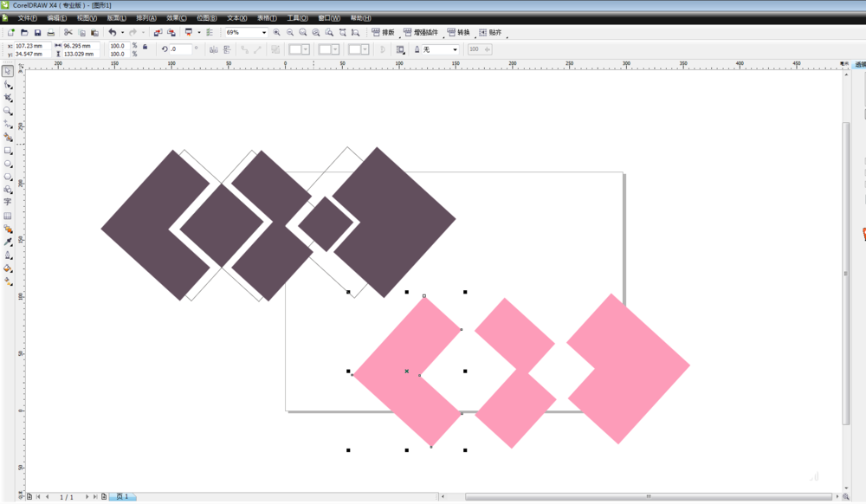Screen dimensions: 866x504
Task: Click the rotation angle input field
Action: click(x=180, y=49)
